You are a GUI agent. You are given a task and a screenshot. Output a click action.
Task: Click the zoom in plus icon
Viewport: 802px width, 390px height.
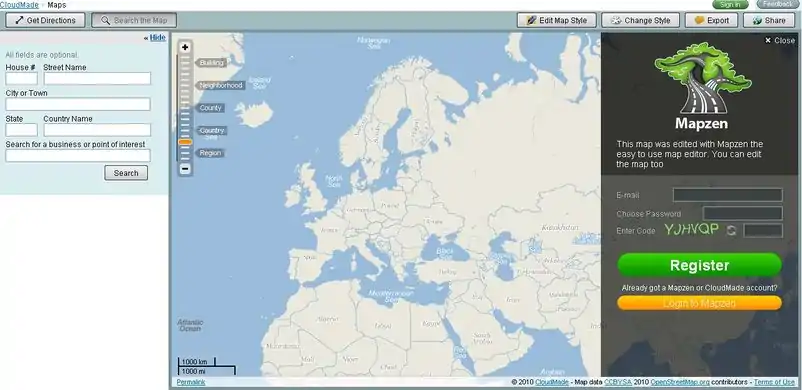point(185,48)
